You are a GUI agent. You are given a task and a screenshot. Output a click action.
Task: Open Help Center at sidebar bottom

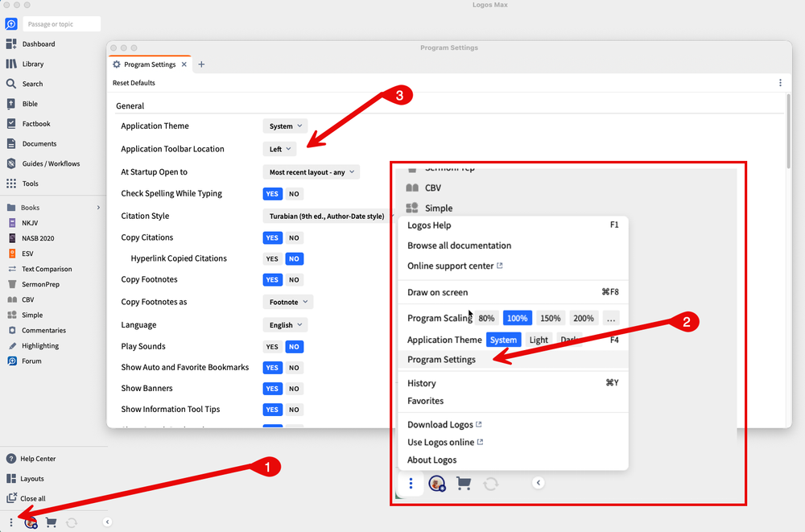point(31,459)
